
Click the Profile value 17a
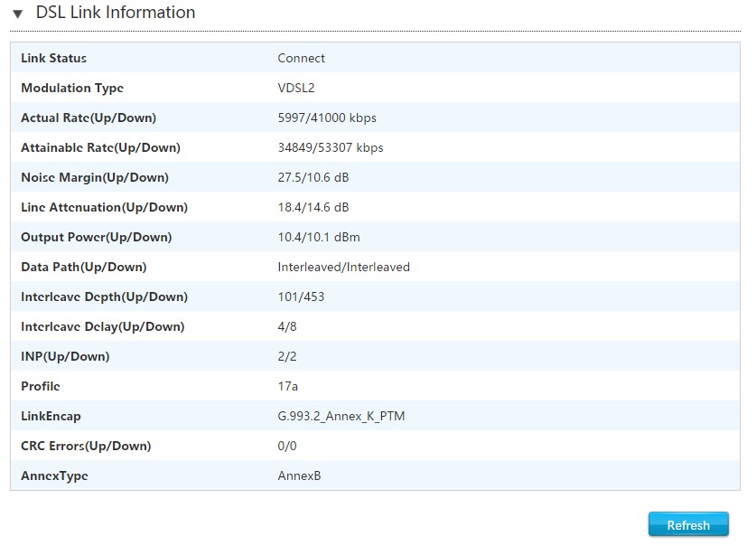(287, 386)
